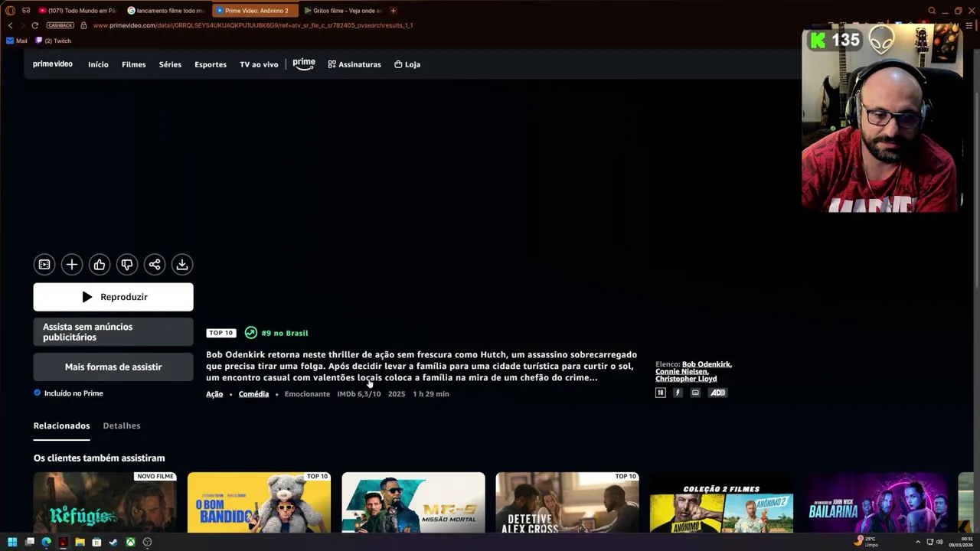Click the 18 age rating badge
980x551 pixels.
(660, 393)
